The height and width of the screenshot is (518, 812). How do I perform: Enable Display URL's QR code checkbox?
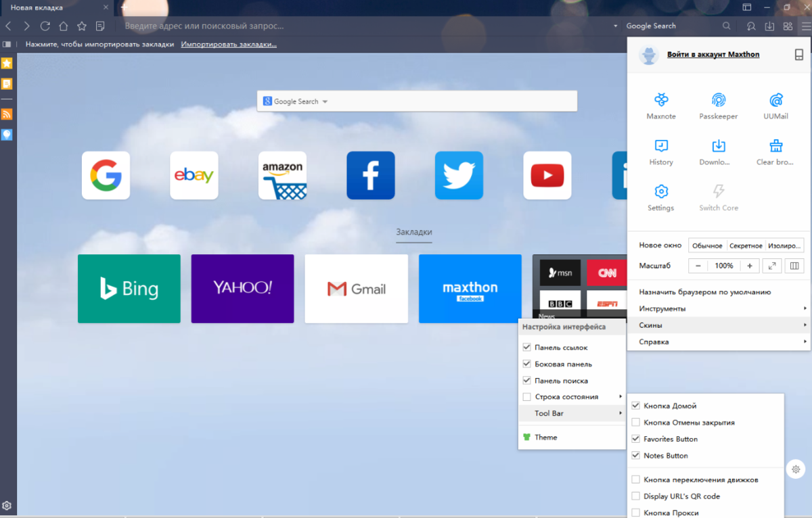(x=635, y=496)
